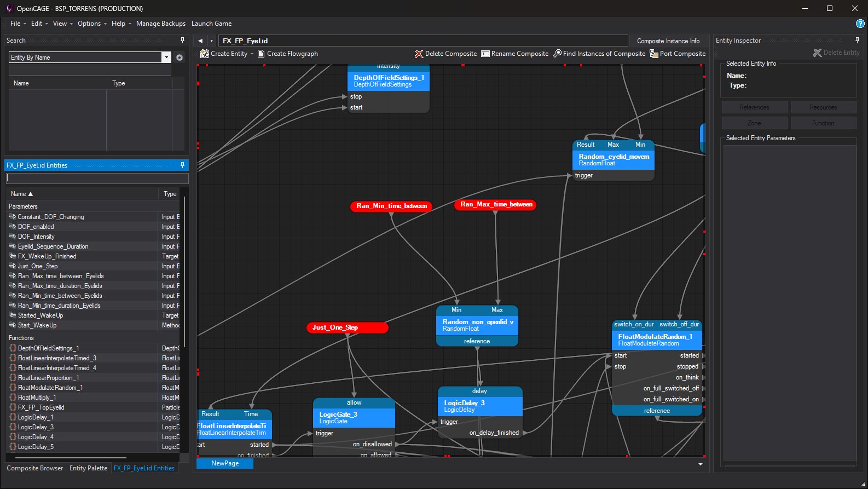Click the FloatMultiply_1 braces icon
Viewport: 868px width, 489px height.
tap(13, 398)
